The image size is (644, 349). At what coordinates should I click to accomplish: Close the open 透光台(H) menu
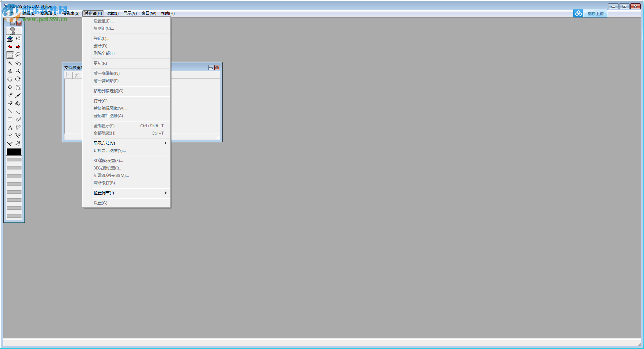[93, 13]
